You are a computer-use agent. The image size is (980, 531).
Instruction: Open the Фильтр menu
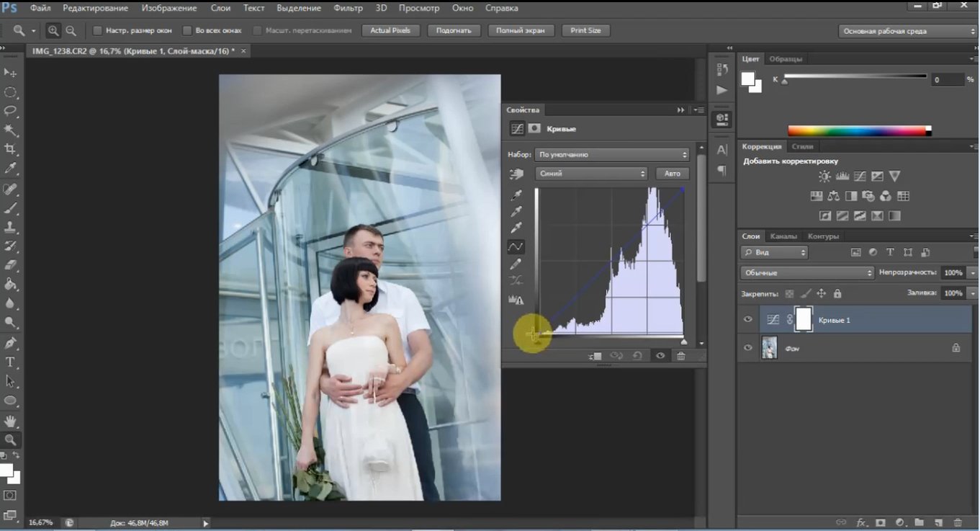[x=349, y=8]
